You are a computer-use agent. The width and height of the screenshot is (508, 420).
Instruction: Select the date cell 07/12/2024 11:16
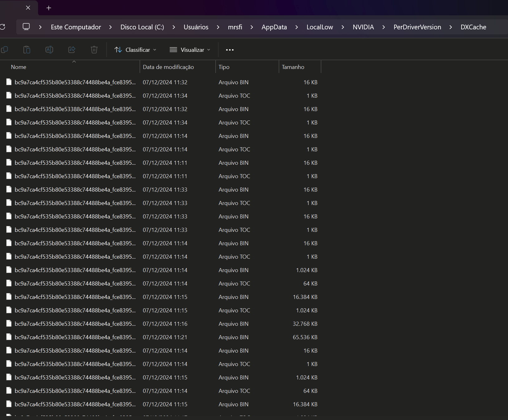tap(165, 324)
